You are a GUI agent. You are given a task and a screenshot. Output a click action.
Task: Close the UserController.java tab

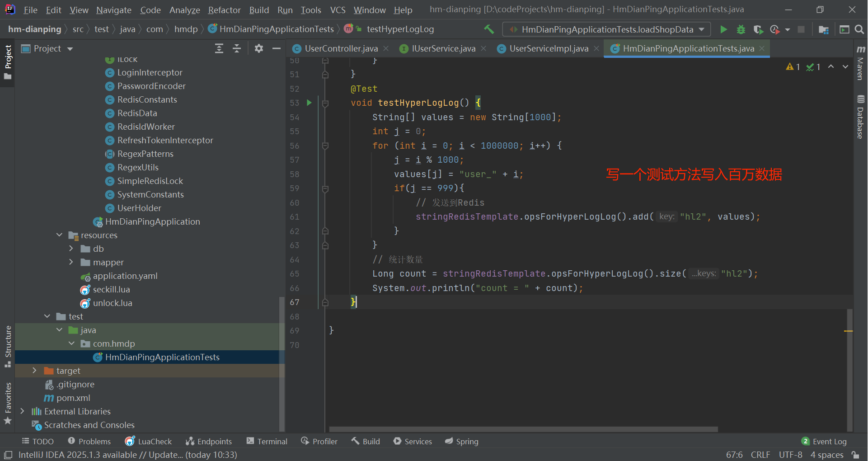point(386,48)
